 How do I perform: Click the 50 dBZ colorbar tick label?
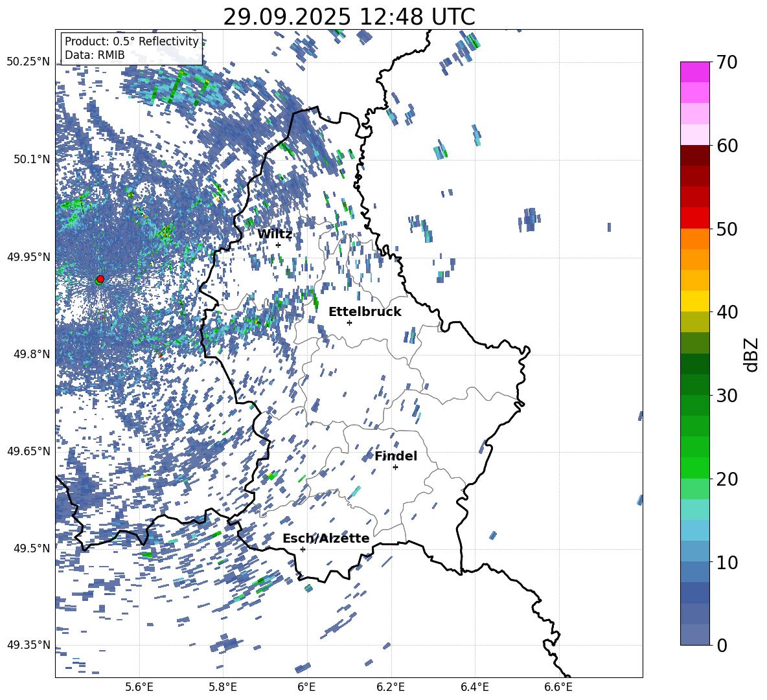pos(727,229)
